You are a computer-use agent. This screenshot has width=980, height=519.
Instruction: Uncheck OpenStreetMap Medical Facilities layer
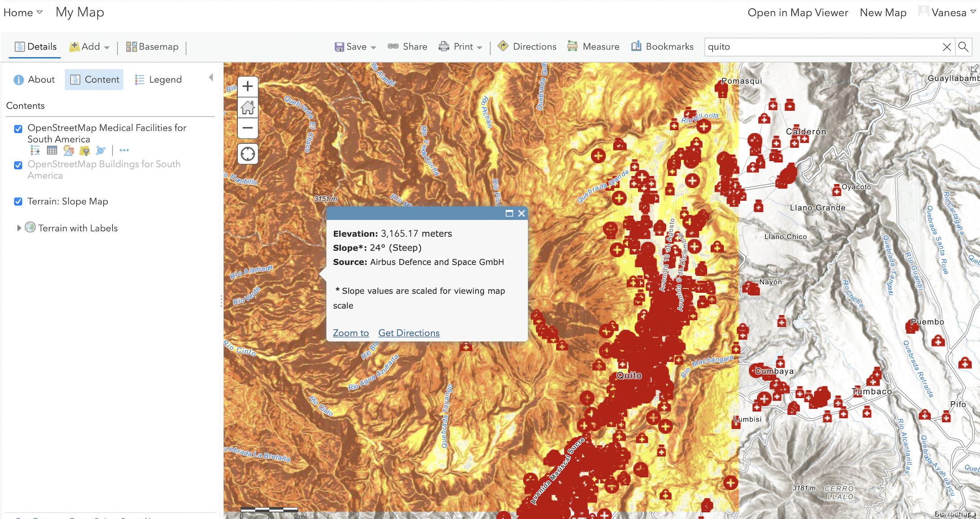[x=18, y=129]
